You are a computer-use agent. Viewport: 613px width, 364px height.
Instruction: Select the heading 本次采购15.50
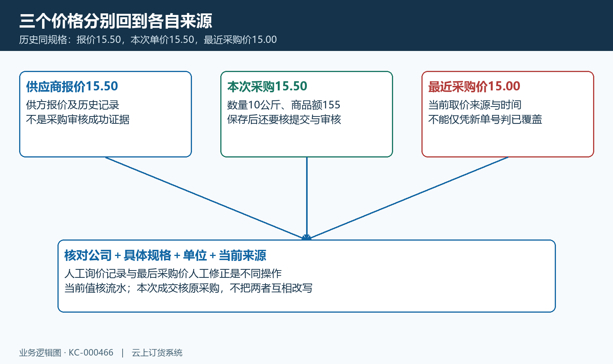click(267, 87)
